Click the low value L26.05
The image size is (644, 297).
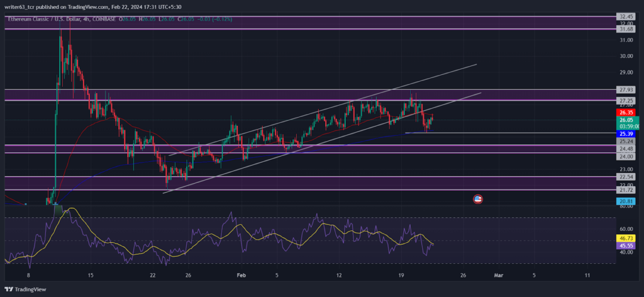tap(167, 19)
